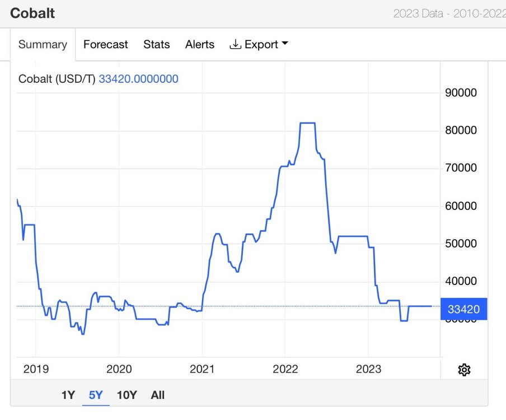Select the 1Y time range
Image resolution: width=506 pixels, height=420 pixels.
coord(68,395)
